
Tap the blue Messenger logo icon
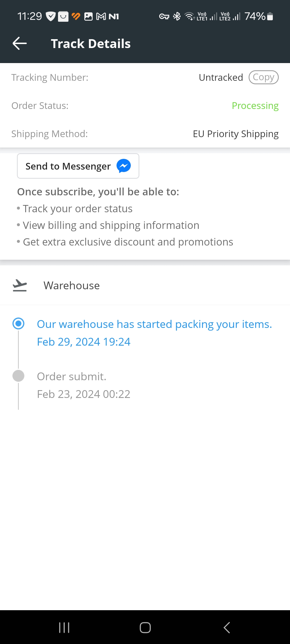[x=124, y=166]
